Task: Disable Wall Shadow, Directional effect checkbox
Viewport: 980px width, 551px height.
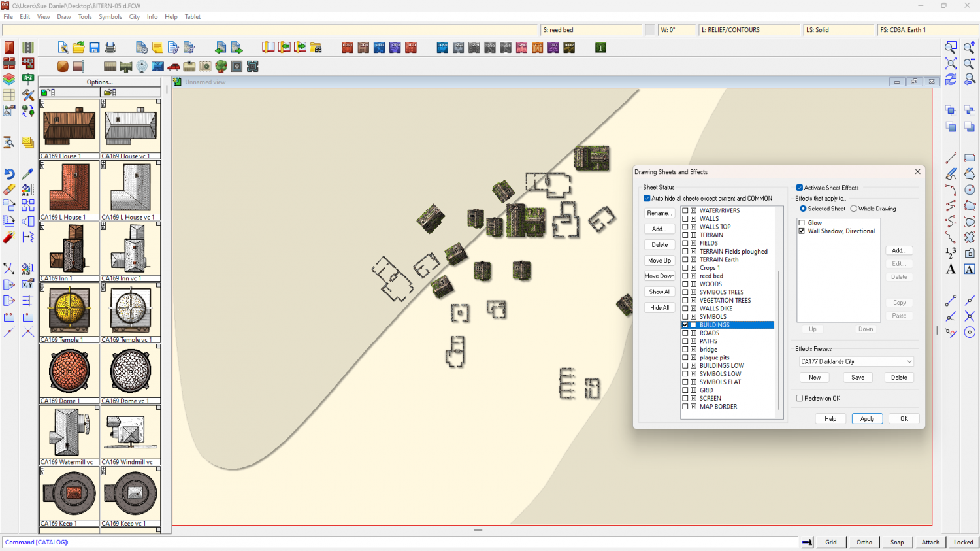Action: coord(802,231)
